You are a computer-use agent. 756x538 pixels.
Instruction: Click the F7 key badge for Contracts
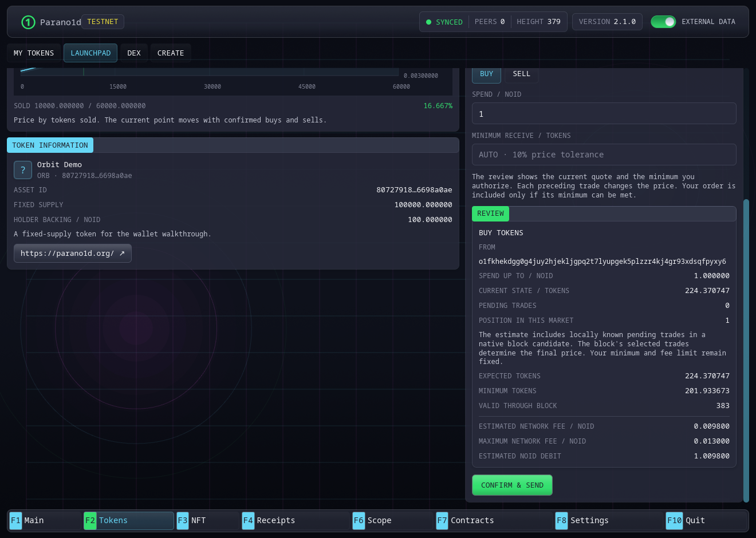point(442,520)
